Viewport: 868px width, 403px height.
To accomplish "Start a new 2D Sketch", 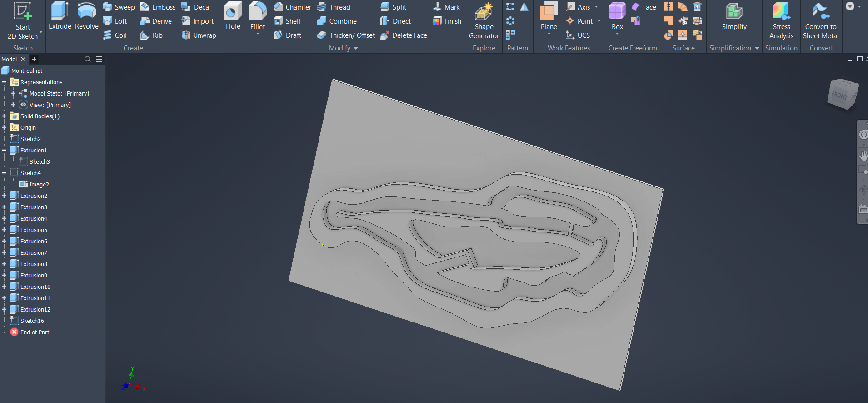I will [23, 20].
